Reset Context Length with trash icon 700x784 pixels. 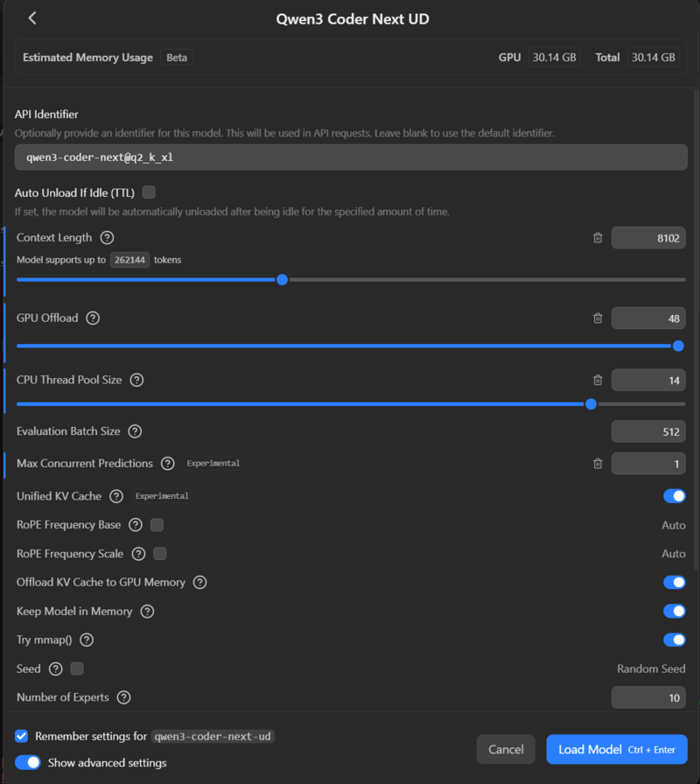coord(598,238)
